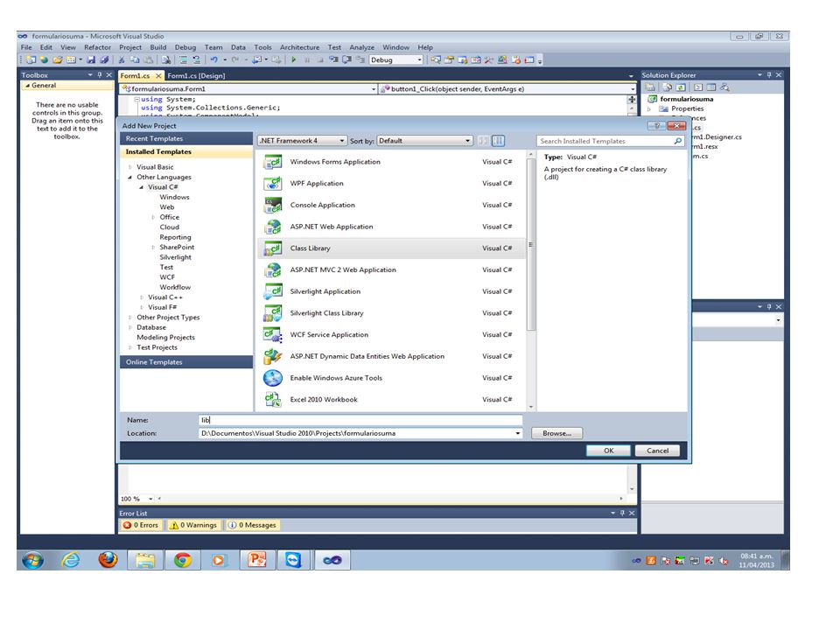Select Silverlight under Visual C# tree

coord(175,257)
